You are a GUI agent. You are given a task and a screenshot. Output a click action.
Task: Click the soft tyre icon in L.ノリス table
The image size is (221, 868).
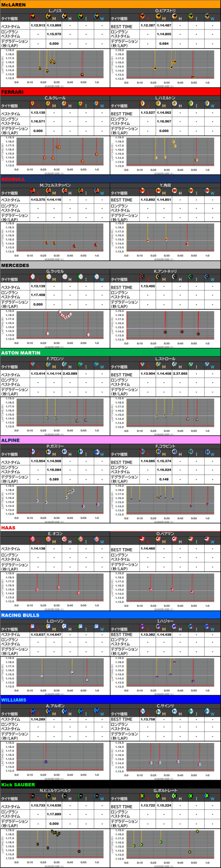coord(32,16)
